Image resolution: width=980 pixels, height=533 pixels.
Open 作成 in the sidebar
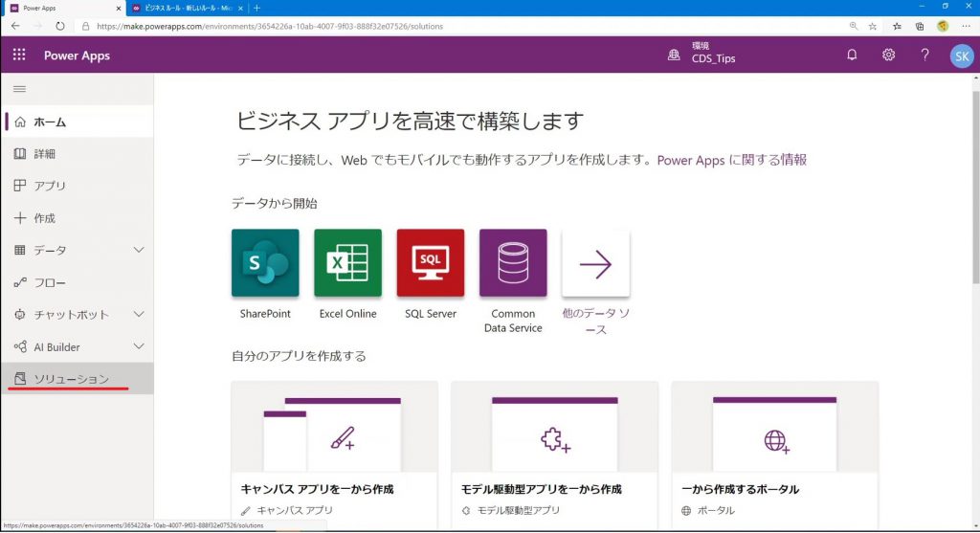pyautogui.click(x=78, y=218)
